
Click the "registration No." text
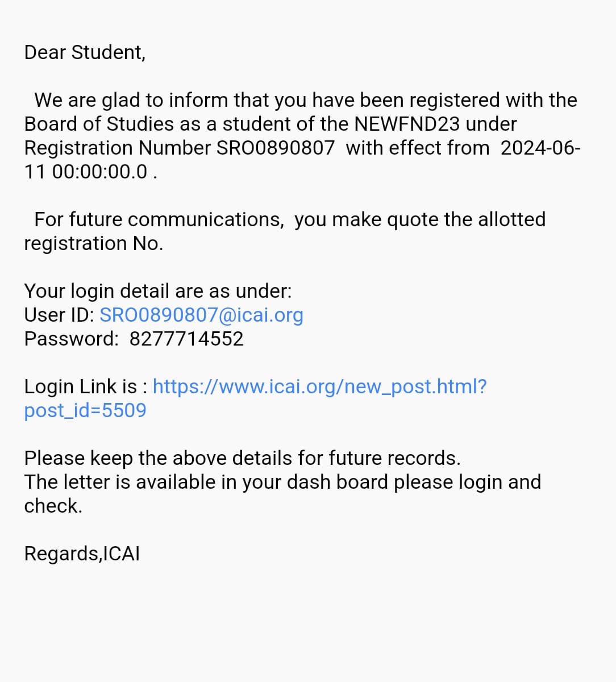[93, 243]
